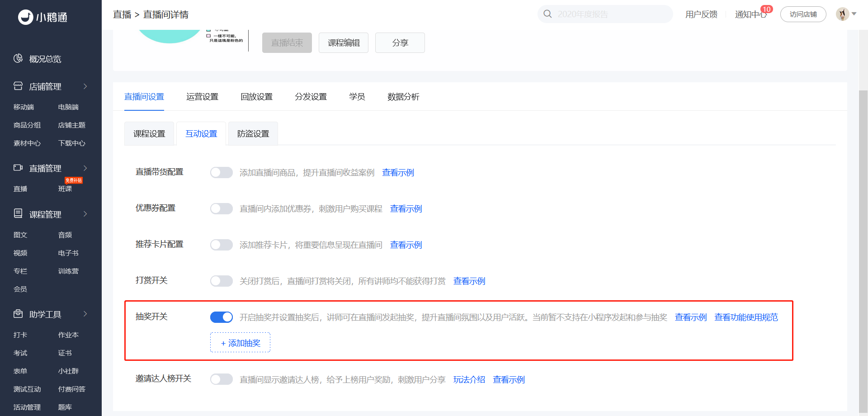868x416 pixels.
Task: Focus the 2020年度报告 search field
Action: point(605,14)
